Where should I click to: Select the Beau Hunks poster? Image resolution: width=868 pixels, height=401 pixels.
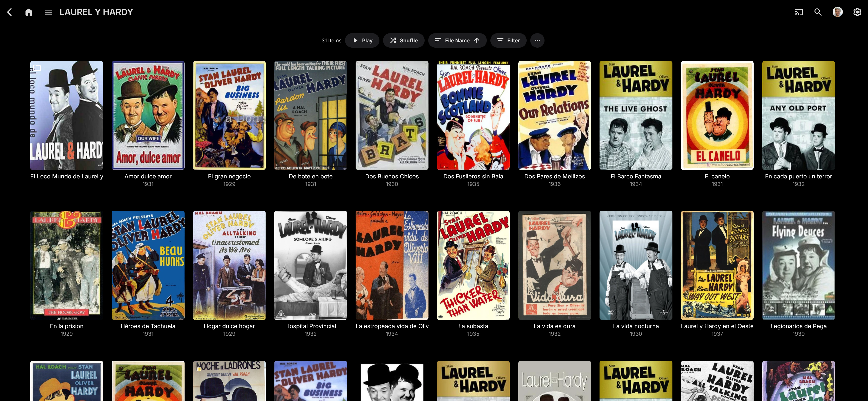148,265
